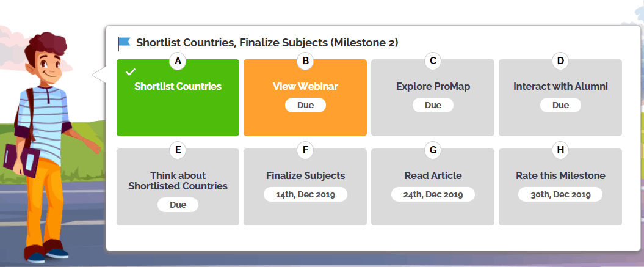Click the circled letter D marker

pyautogui.click(x=560, y=61)
